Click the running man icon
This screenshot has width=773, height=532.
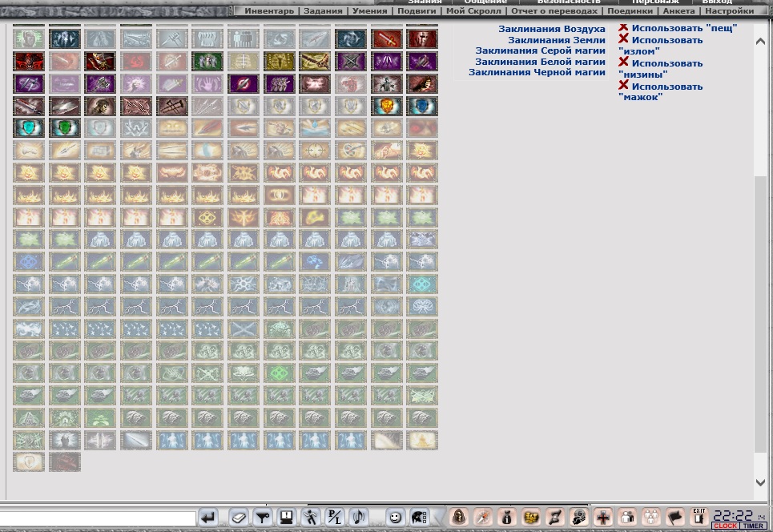coord(311,518)
